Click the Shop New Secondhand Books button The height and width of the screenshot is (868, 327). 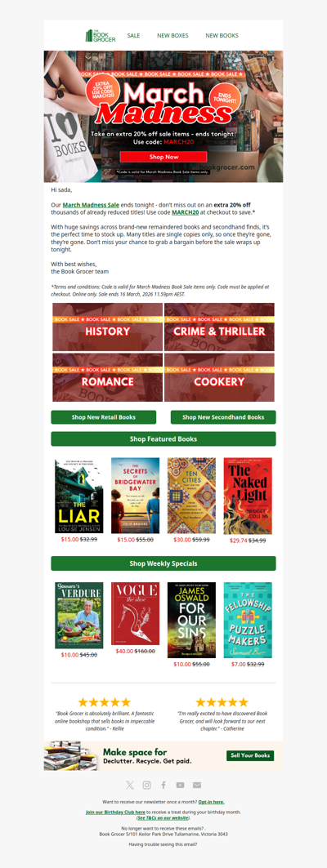point(223,417)
